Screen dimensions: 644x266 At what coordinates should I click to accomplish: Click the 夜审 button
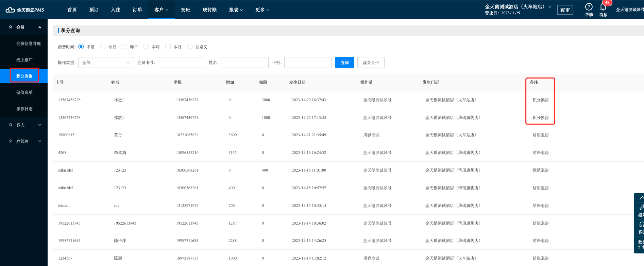click(565, 10)
